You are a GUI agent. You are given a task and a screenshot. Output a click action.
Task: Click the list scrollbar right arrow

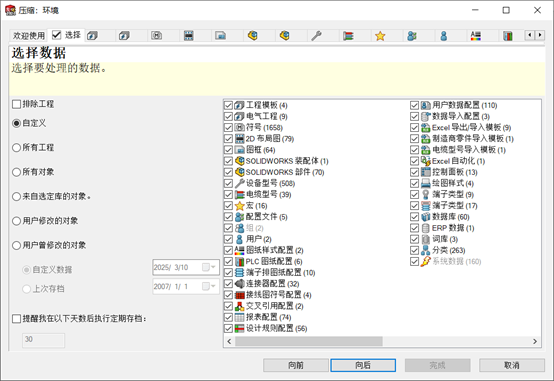pyautogui.click(x=535, y=341)
